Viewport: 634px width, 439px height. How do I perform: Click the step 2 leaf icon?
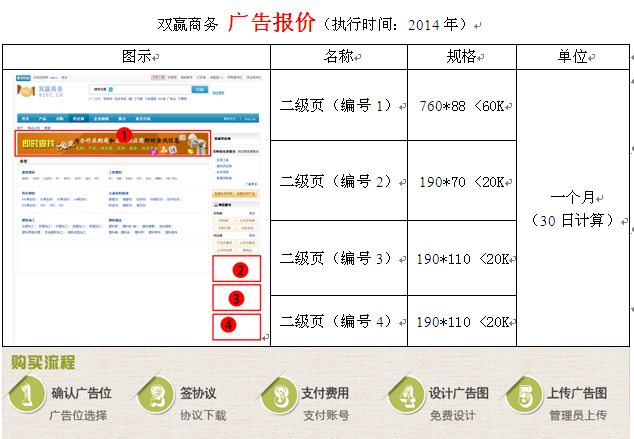point(153,394)
